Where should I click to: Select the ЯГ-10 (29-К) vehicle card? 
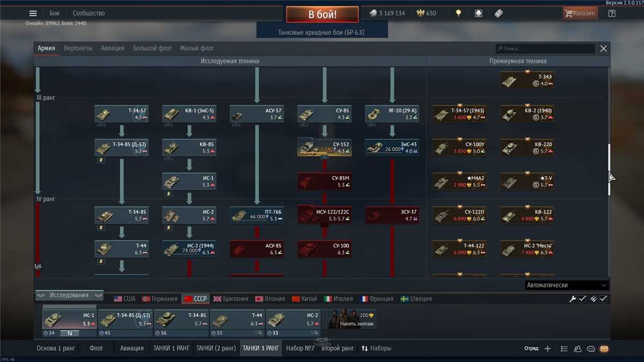(x=392, y=114)
